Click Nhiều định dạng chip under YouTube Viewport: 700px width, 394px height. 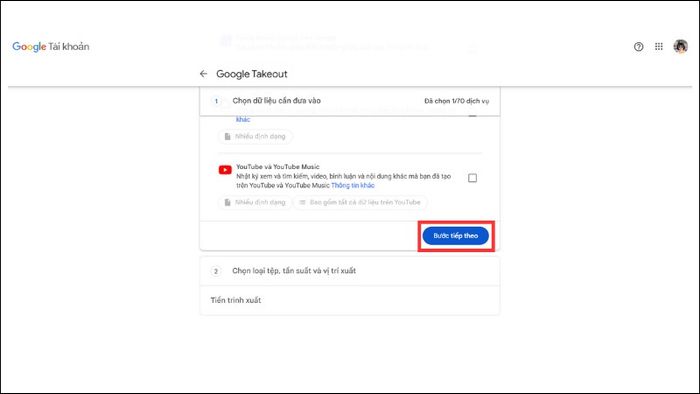click(x=255, y=202)
